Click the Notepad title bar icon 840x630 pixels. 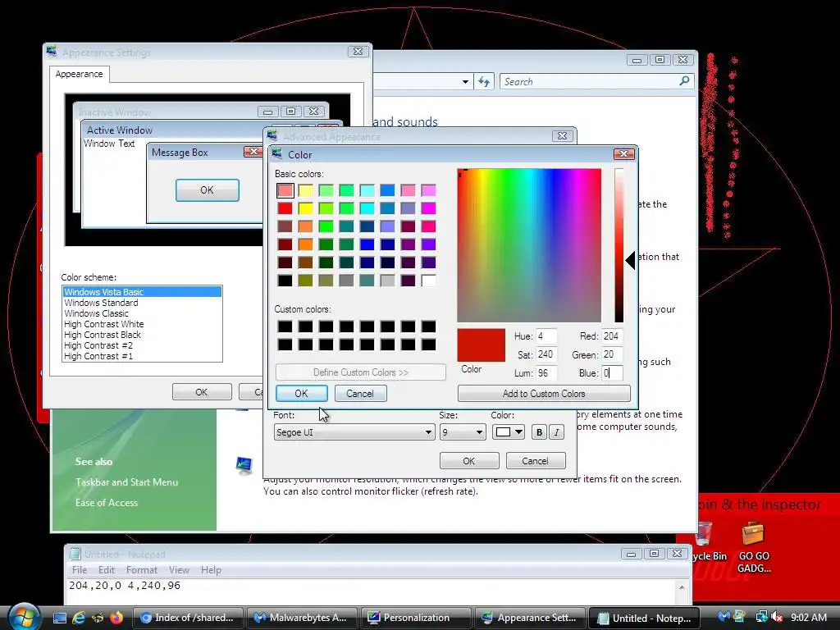[x=75, y=554]
